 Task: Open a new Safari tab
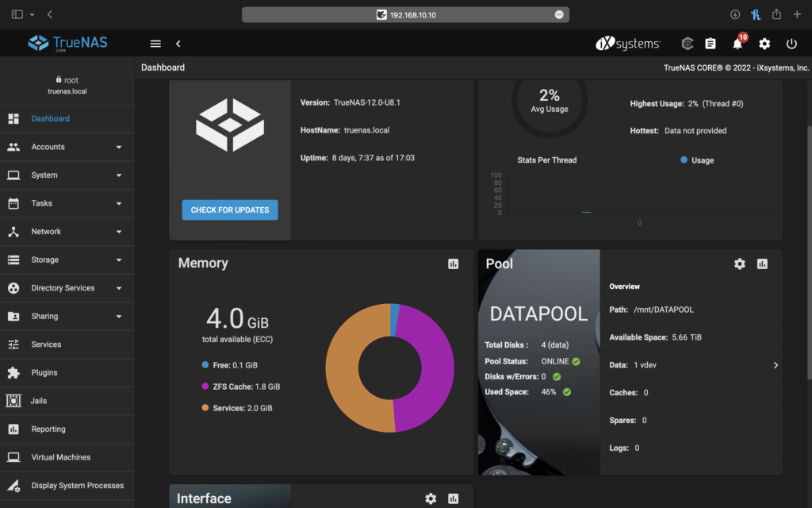pyautogui.click(x=797, y=14)
